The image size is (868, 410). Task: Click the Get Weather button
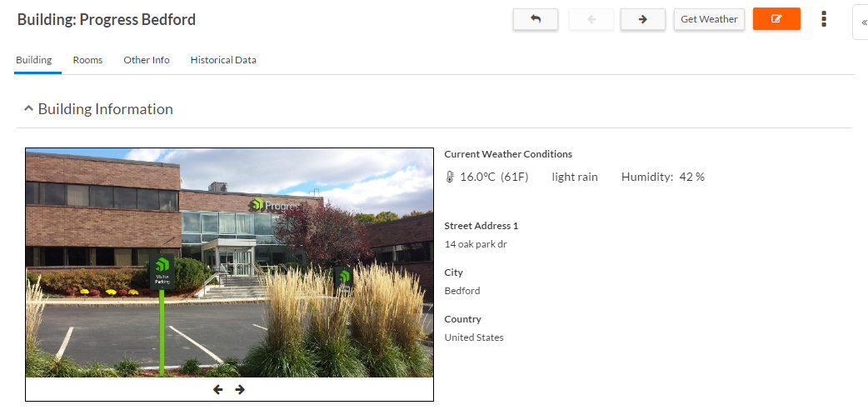tap(709, 19)
